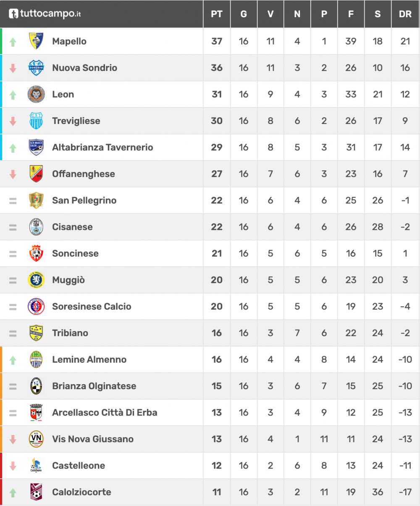Select Muggiò club crest
This screenshot has height=506, width=420.
pos(36,280)
